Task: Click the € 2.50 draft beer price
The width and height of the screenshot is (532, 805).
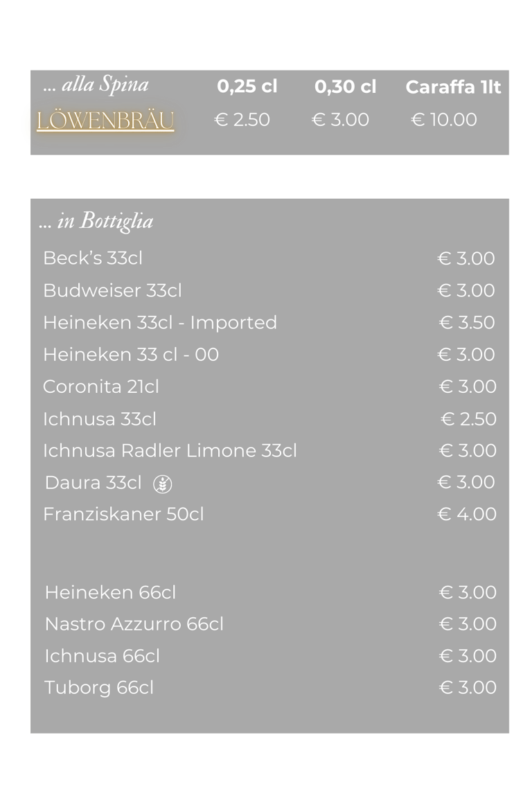Action: click(x=242, y=120)
